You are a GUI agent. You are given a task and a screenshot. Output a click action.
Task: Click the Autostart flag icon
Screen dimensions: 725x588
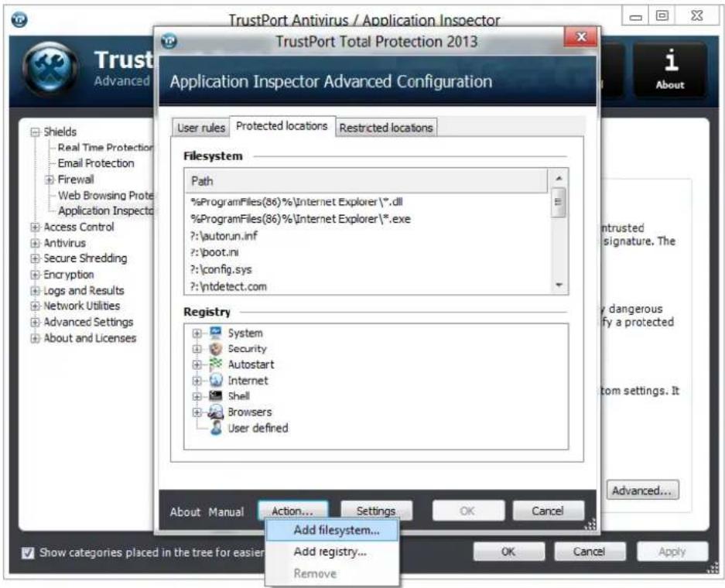coord(215,364)
